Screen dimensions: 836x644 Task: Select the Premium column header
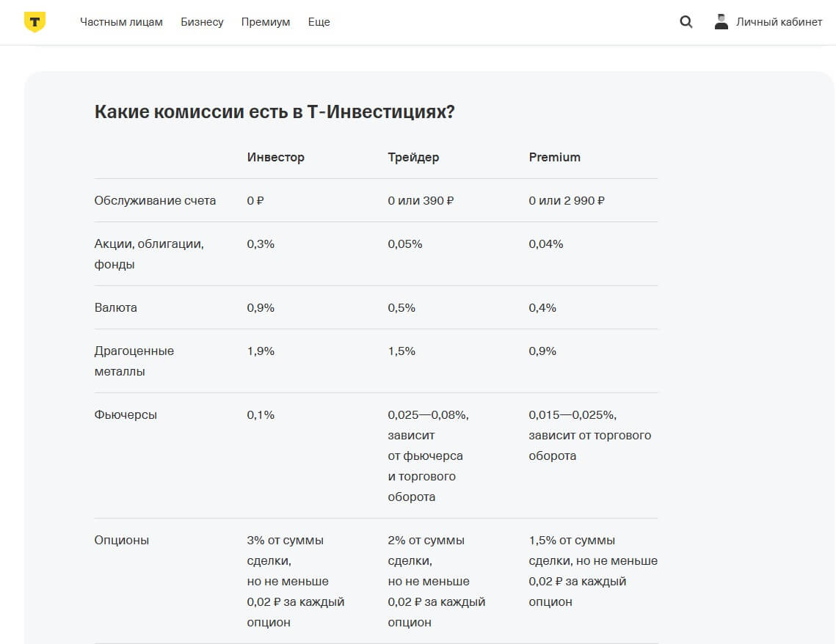point(554,157)
